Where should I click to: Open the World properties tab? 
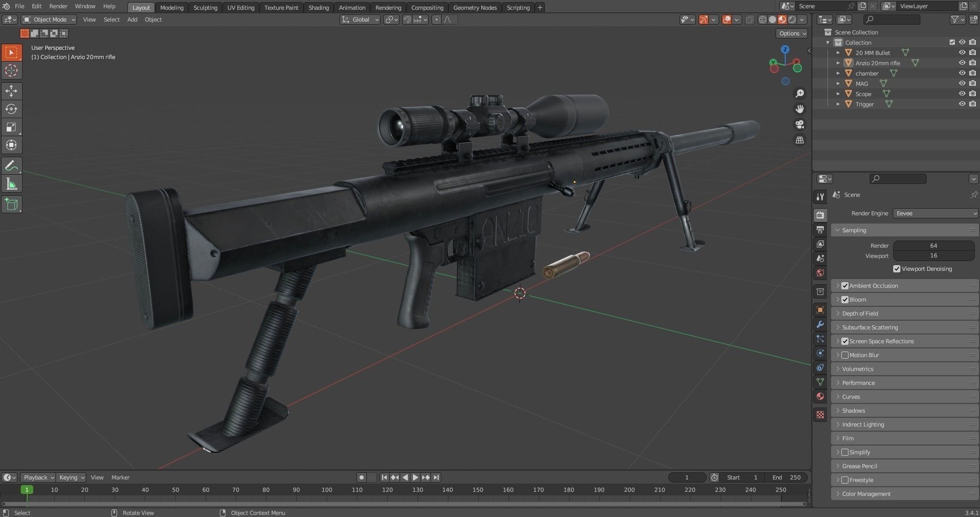point(820,273)
